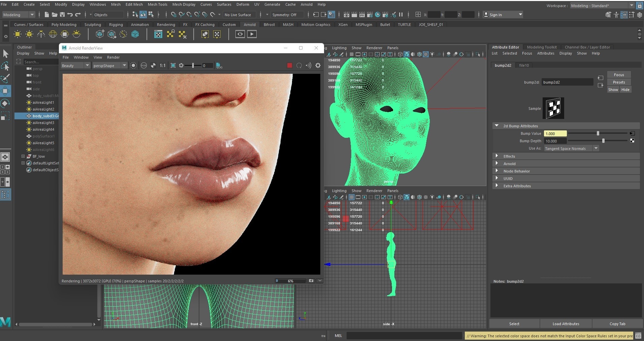644x341 pixels.
Task: Create an Arnold area light from the shelf
Action: [x=18, y=34]
